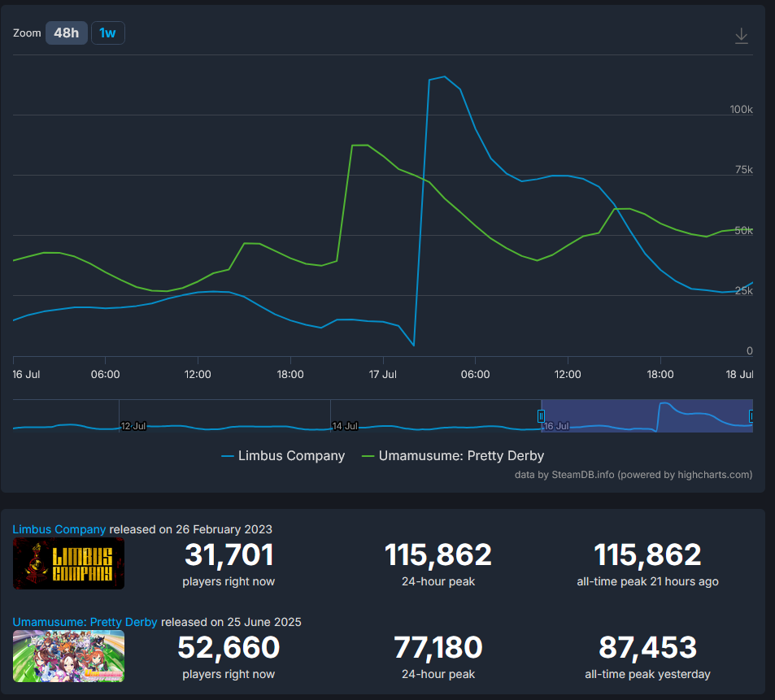Image resolution: width=775 pixels, height=700 pixels.
Task: Click the 87,453 all-time peak value
Action: [647, 647]
